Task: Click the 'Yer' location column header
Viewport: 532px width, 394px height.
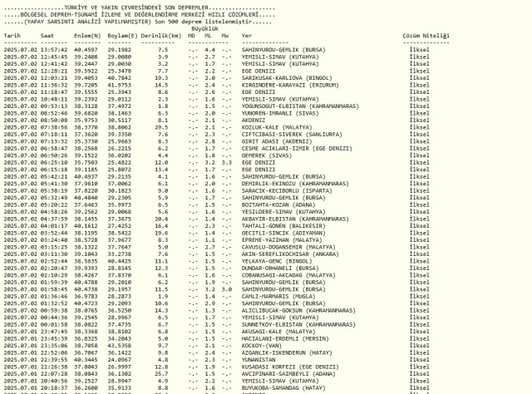Action: pyautogui.click(x=247, y=37)
